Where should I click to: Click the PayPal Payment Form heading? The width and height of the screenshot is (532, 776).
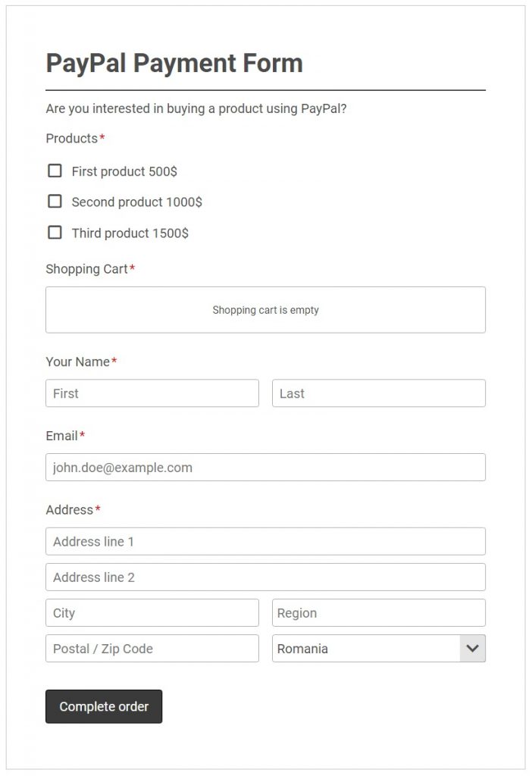point(174,63)
